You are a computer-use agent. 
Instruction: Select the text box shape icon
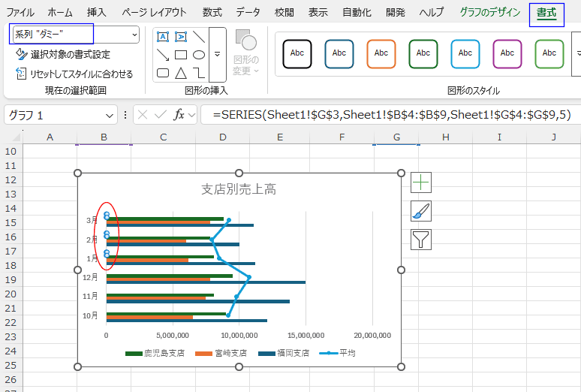163,36
